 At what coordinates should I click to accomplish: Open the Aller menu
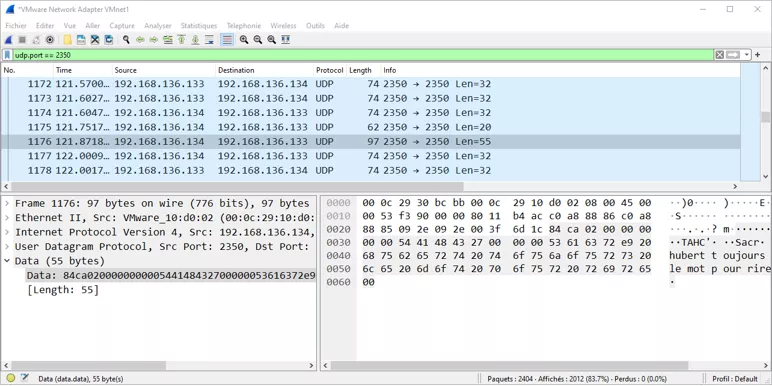[x=93, y=26]
